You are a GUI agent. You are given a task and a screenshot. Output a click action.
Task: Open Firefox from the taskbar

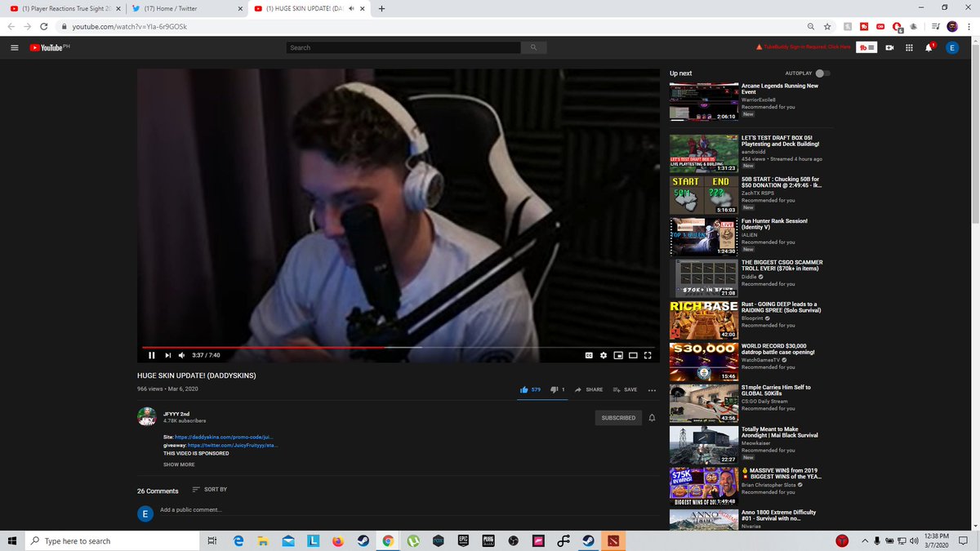[338, 540]
